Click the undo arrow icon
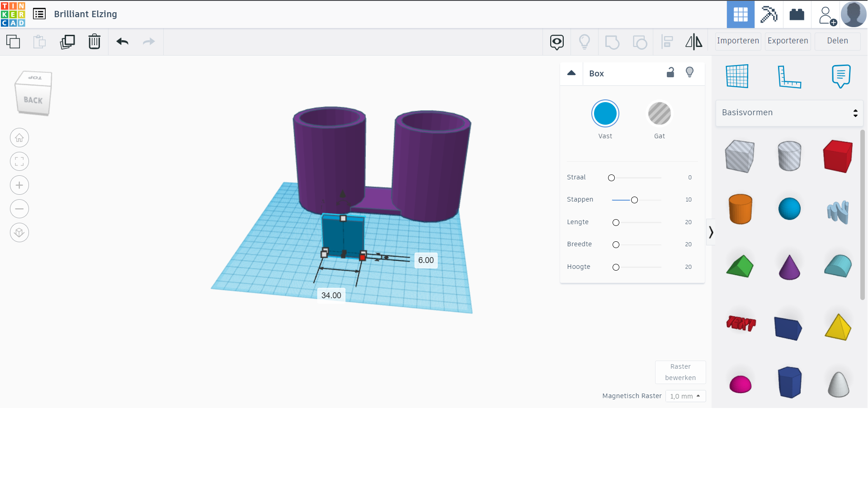Image resolution: width=868 pixels, height=488 pixels. coord(122,42)
